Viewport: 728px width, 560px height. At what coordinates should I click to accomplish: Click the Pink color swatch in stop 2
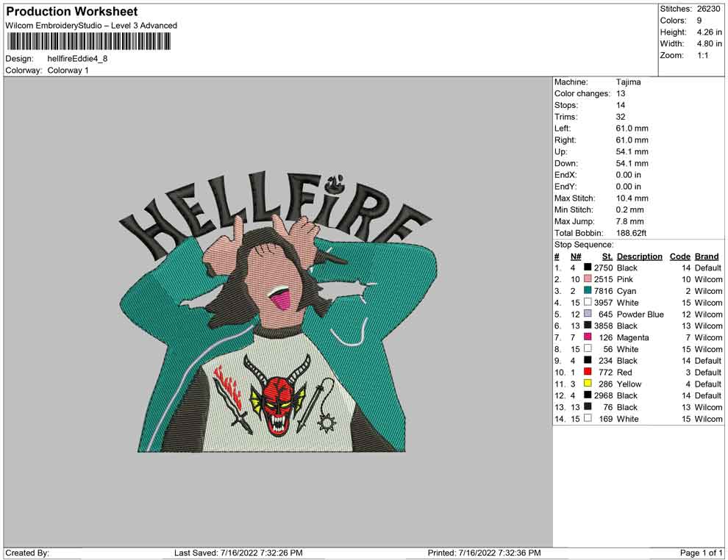coord(588,279)
